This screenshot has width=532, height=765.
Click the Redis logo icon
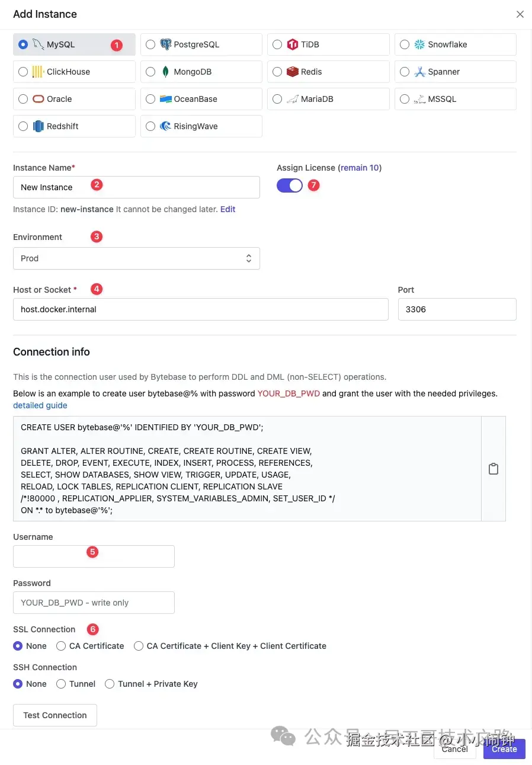click(x=293, y=72)
